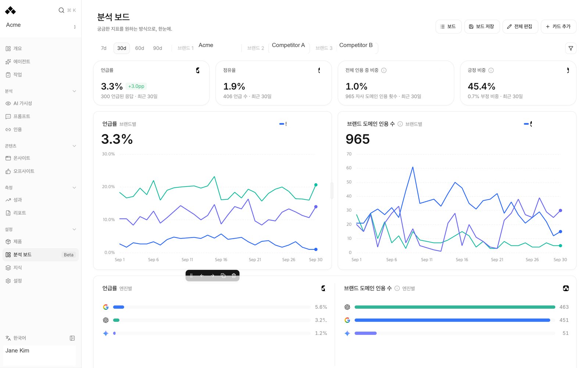588x368 pixels.
Task: Open the 보드 list button
Action: tap(448, 26)
